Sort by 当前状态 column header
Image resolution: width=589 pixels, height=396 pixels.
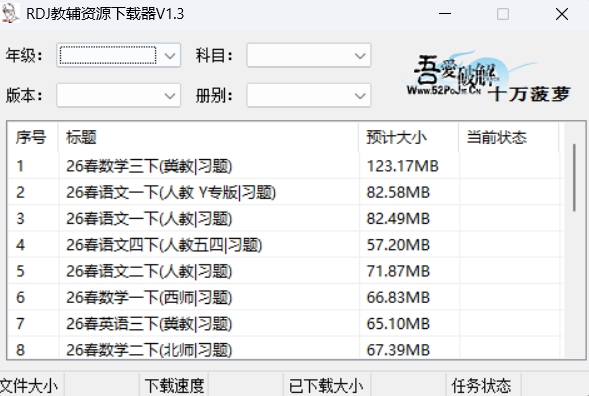pos(509,137)
